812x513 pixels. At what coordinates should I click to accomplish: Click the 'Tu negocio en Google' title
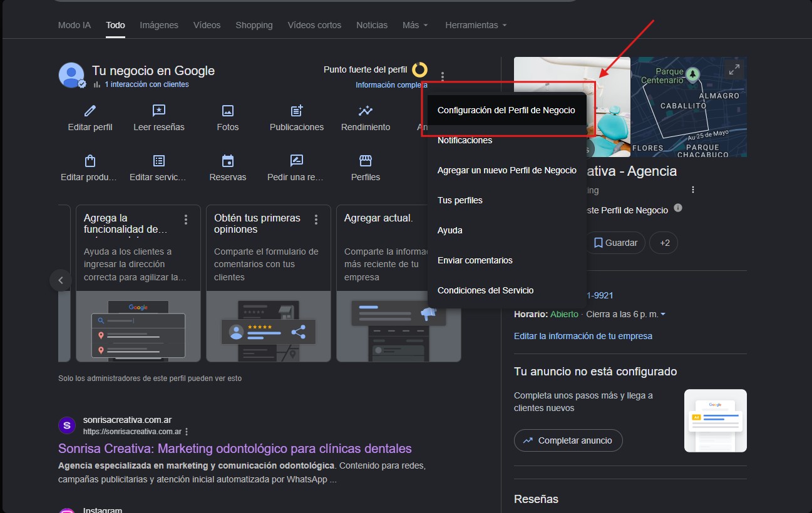[x=153, y=71]
